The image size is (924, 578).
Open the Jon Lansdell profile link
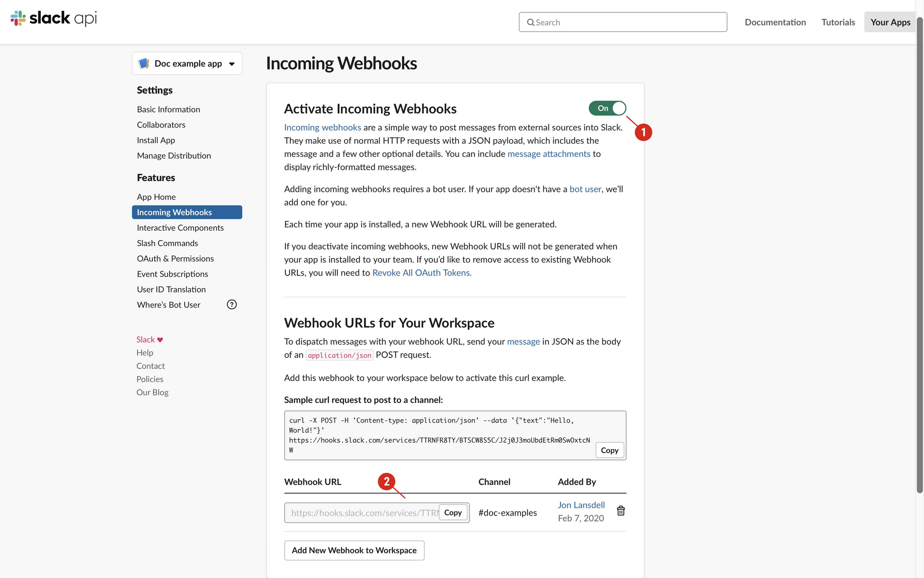point(581,505)
